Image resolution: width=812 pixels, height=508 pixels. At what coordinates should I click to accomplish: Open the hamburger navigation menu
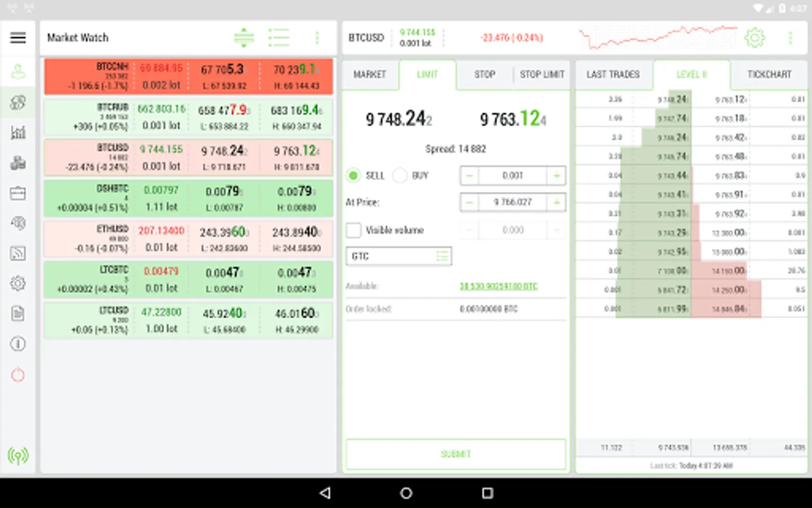18,38
